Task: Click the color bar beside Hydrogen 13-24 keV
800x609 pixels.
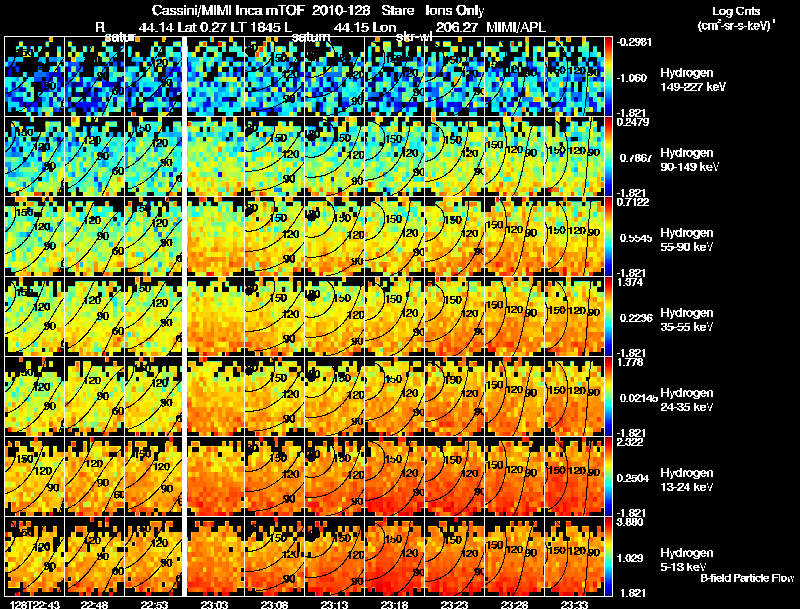Action: [609, 477]
